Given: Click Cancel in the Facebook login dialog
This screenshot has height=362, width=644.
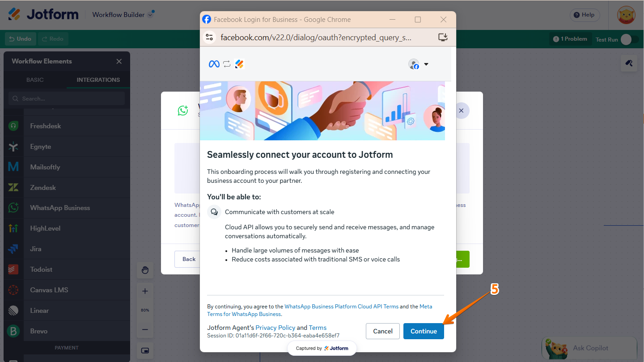Looking at the screenshot, I should click(x=383, y=331).
